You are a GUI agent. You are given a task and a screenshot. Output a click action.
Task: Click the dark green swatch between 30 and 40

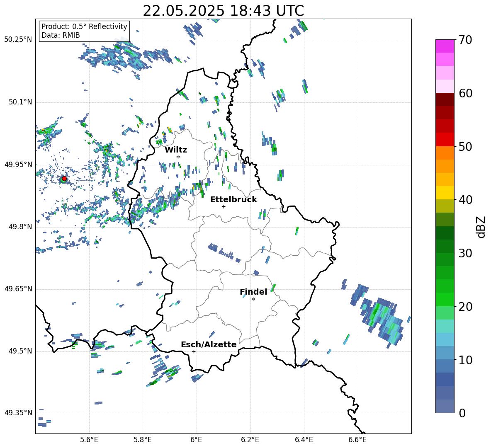(445, 233)
